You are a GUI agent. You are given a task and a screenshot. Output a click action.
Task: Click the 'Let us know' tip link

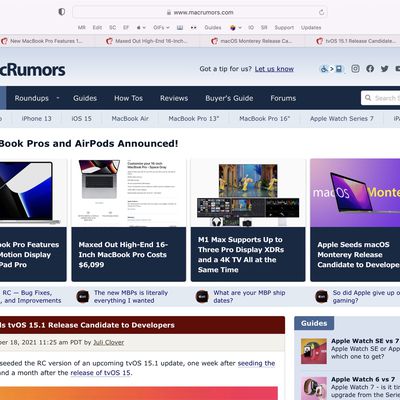(274, 69)
